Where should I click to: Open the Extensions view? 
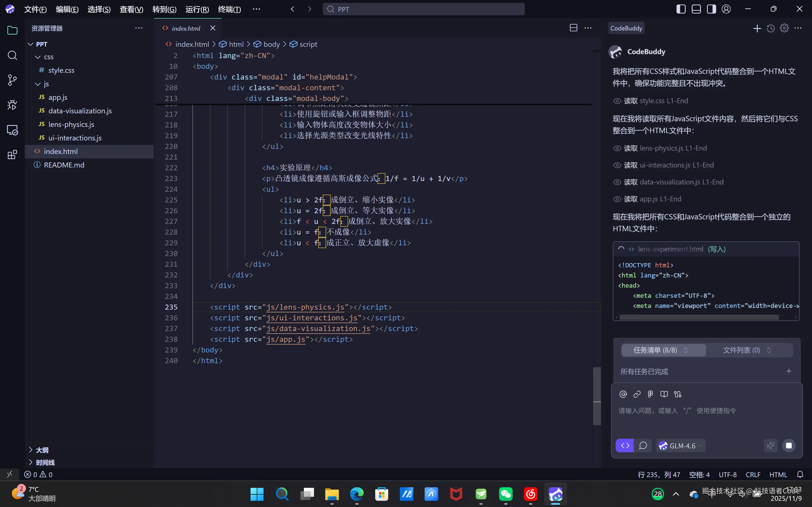[12, 155]
